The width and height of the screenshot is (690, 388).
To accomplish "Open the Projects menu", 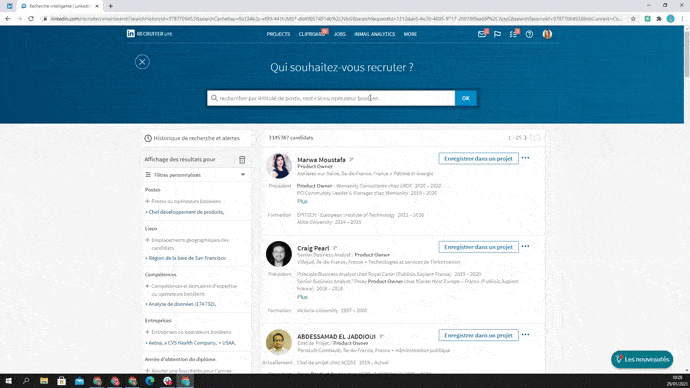I will coord(278,34).
